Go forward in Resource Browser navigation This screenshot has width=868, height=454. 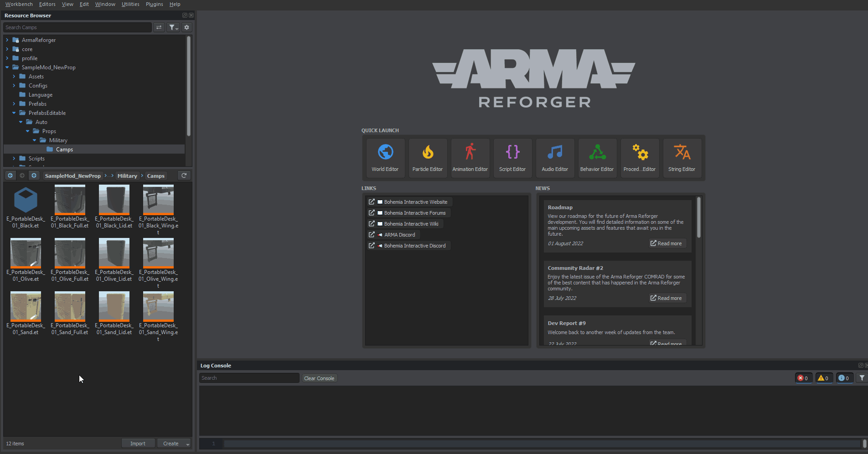(x=22, y=175)
